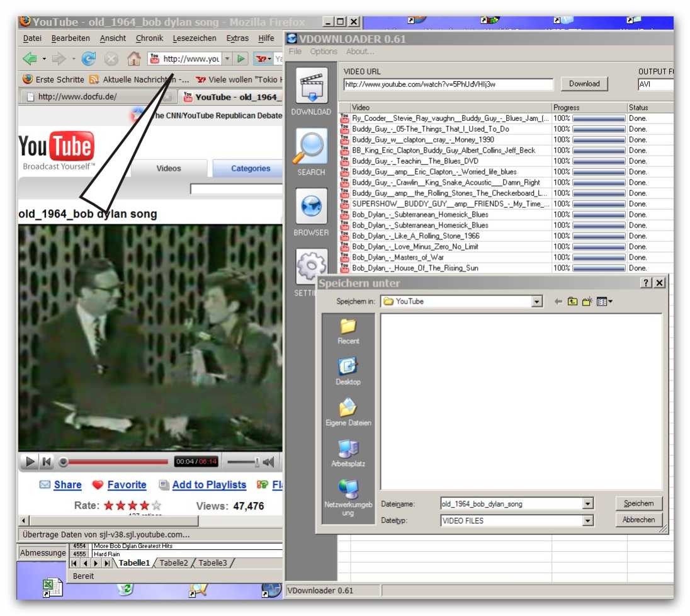
Task: Go up one folder level in save dialog
Action: [x=572, y=302]
